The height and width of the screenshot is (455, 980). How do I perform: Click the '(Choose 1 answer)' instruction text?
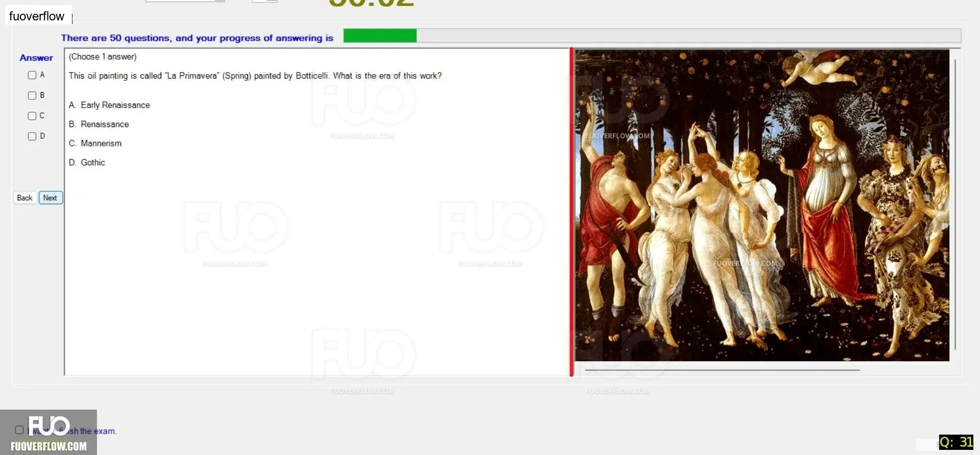click(103, 57)
